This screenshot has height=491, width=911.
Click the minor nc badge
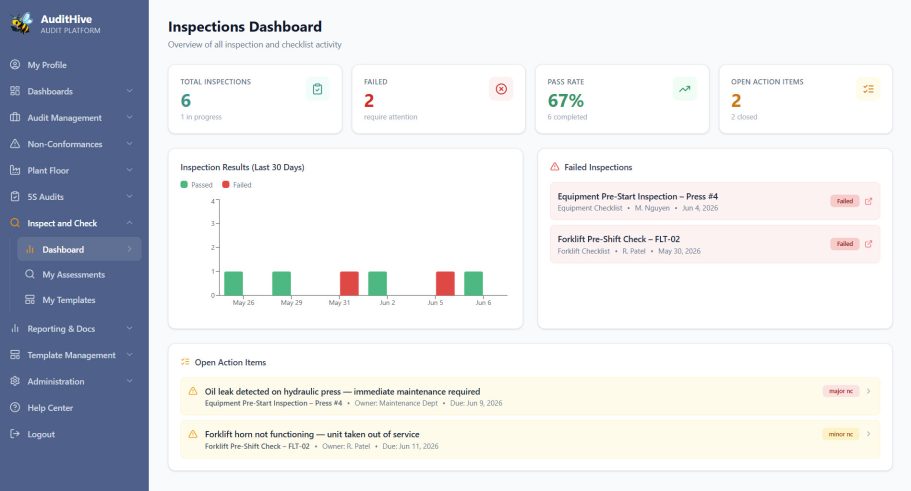(x=841, y=434)
